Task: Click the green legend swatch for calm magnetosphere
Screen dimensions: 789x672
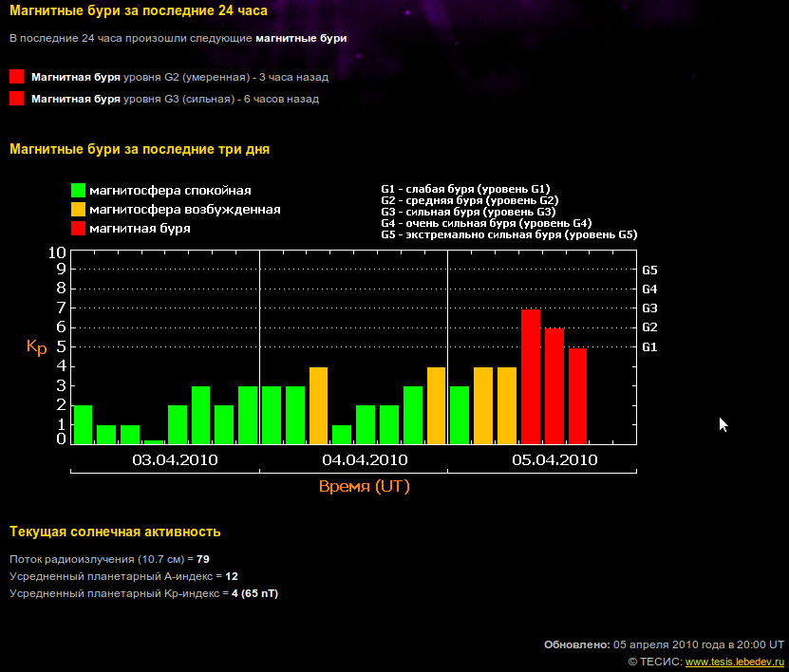Action: coord(79,191)
